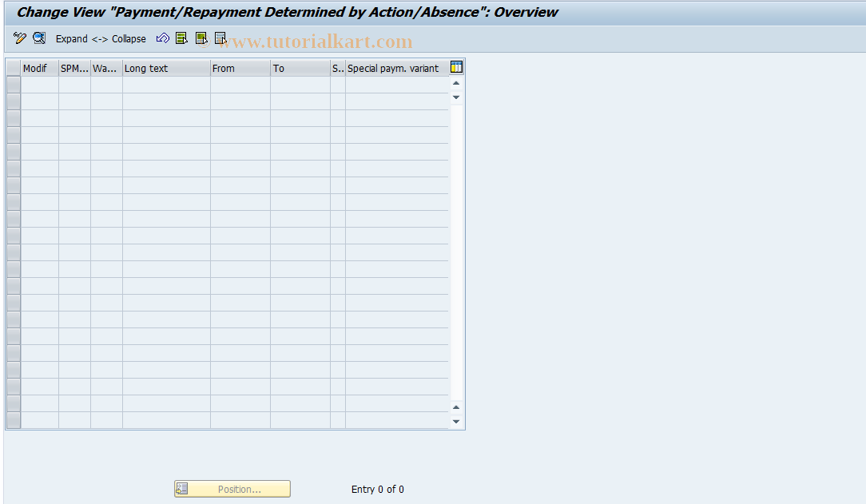The image size is (866, 504).
Task: Click the SPM... column header
Action: click(x=74, y=68)
